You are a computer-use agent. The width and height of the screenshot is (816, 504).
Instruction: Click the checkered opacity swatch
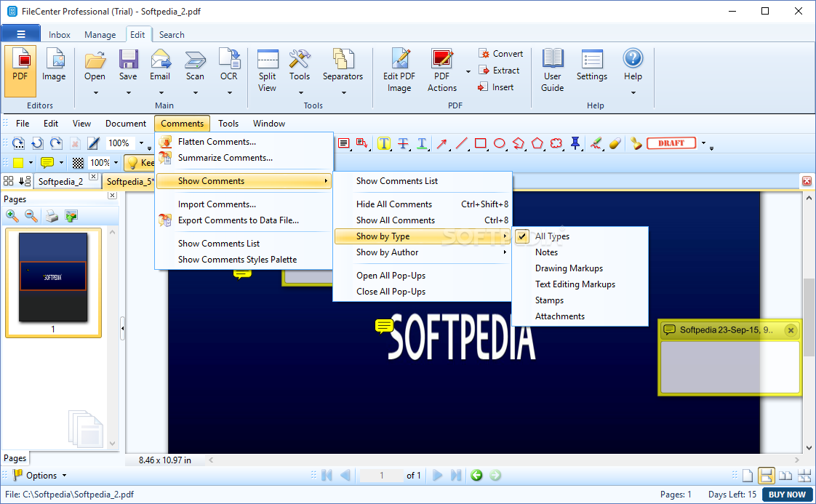point(78,163)
